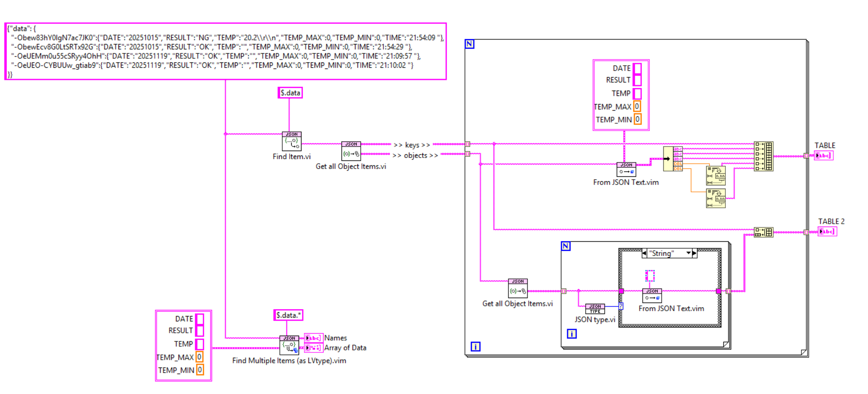This screenshot has width=868, height=394.
Task: Click the $.data path string constant
Action: (x=290, y=93)
